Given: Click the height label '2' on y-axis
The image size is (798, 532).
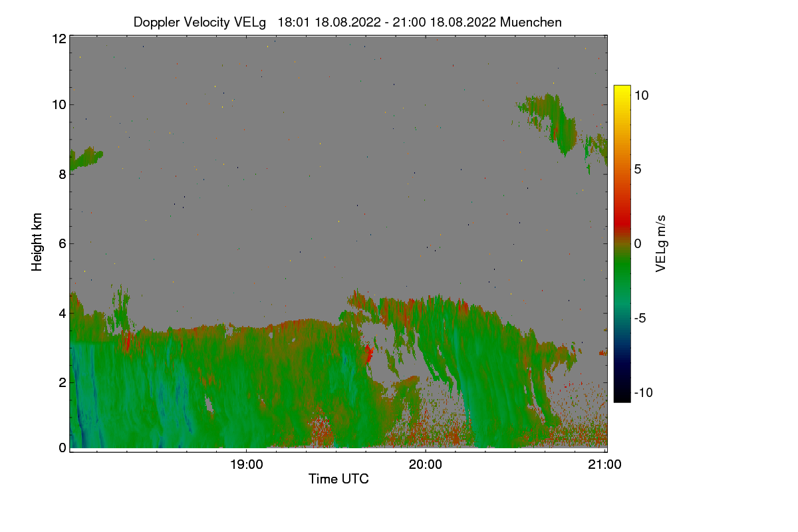Looking at the screenshot, I should click(63, 382).
